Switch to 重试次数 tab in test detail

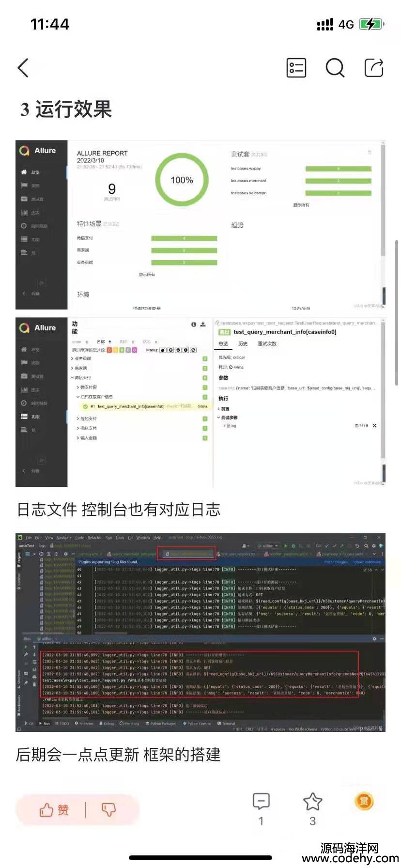click(x=267, y=343)
